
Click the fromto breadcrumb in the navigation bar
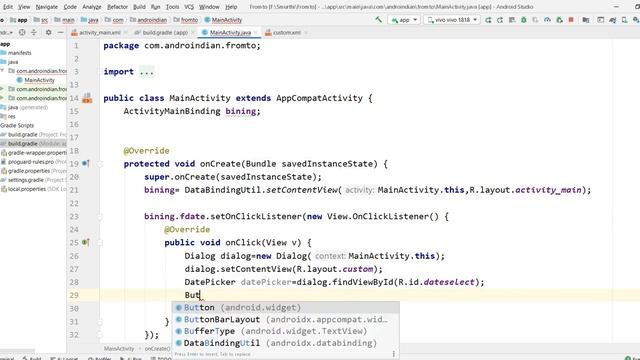186,20
